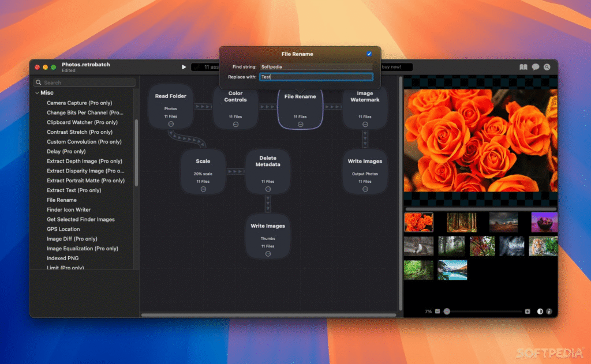Uncheck the File Rename enabled checkbox

[369, 54]
